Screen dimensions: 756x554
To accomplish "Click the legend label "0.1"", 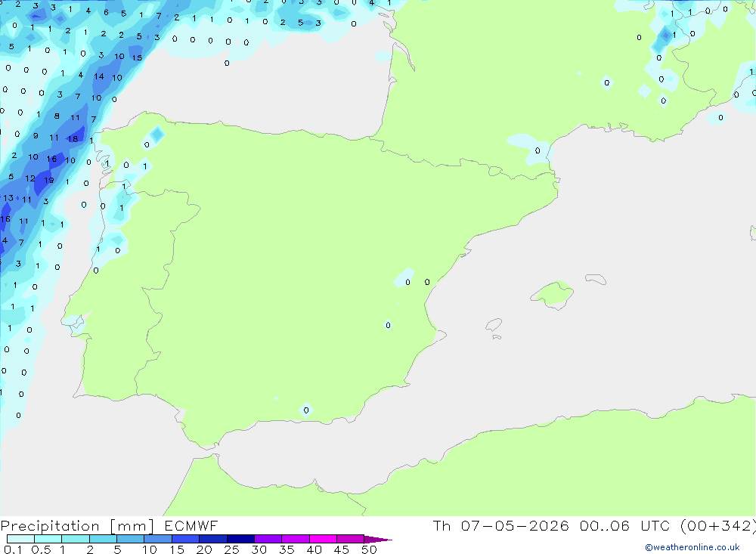I will (13, 549).
